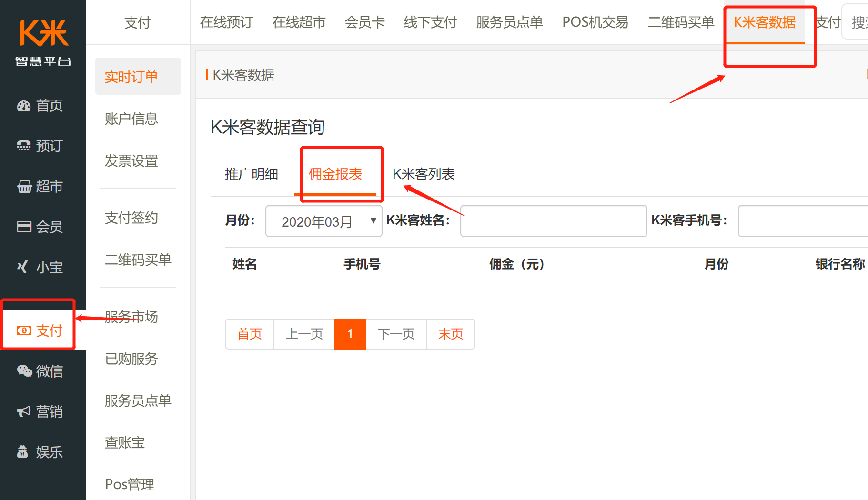Switch to the 线下支付 tab
Image resolution: width=868 pixels, height=500 pixels.
430,22
